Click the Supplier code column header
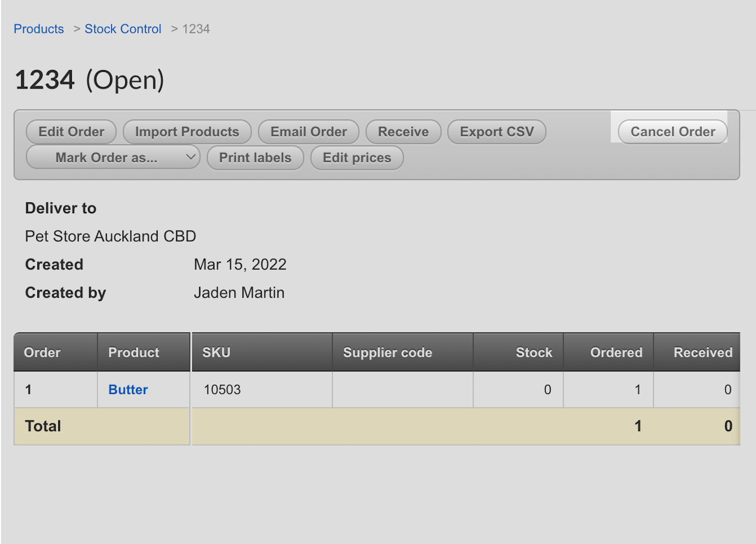 pyautogui.click(x=387, y=352)
